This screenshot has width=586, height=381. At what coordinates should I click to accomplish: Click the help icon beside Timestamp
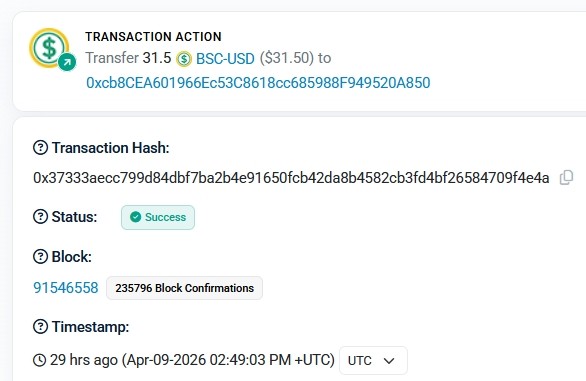coord(40,327)
